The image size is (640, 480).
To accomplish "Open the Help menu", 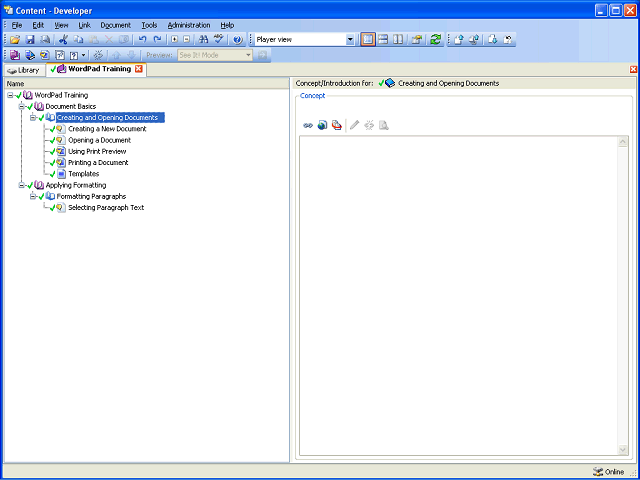I will (x=227, y=25).
